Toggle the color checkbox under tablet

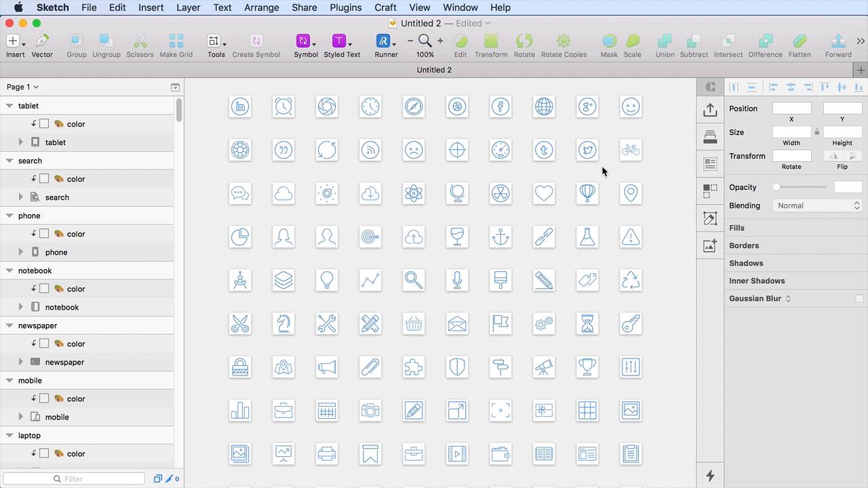(x=44, y=124)
